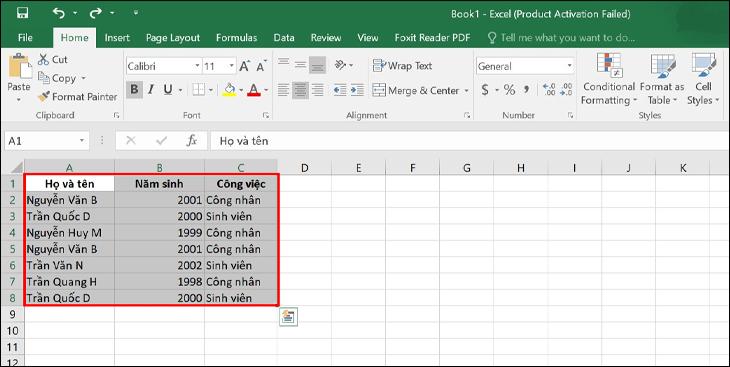730x367 pixels.
Task: Open Format as Table gallery
Action: pyautogui.click(x=662, y=79)
